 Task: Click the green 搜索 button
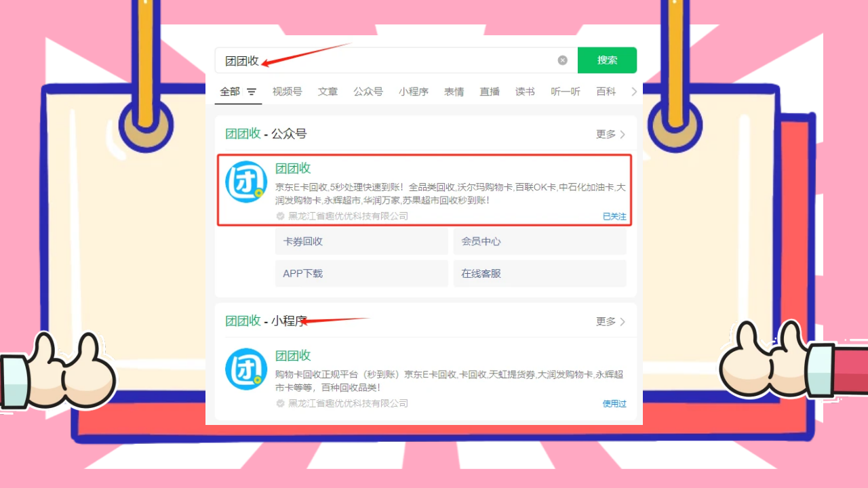coord(607,60)
